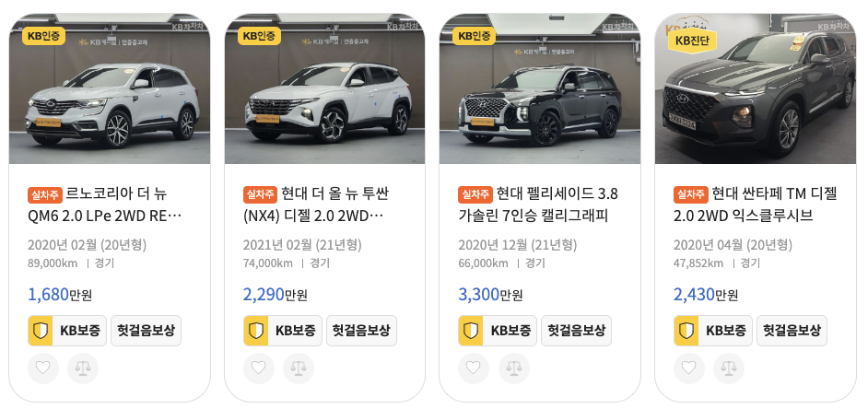Click KB보증 badge on QM6 card
The width and height of the screenshot is (868, 409).
point(67,331)
